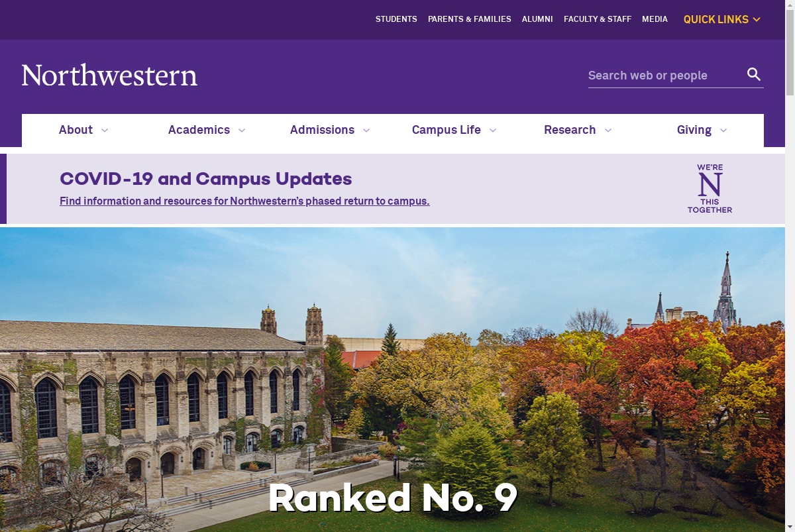Expand the Research menu chevron
795x532 pixels.
pos(608,131)
